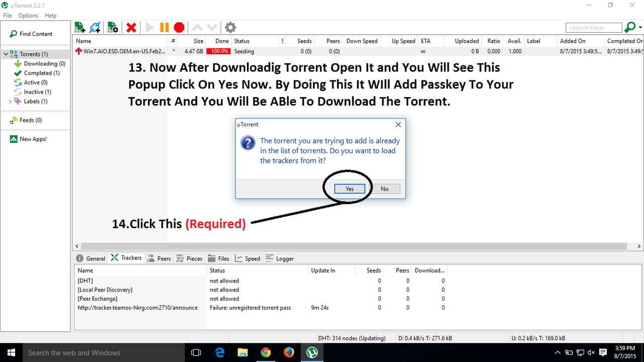The width and height of the screenshot is (644, 362).
Task: Sort by Up Speed column header
Action: [x=399, y=41]
